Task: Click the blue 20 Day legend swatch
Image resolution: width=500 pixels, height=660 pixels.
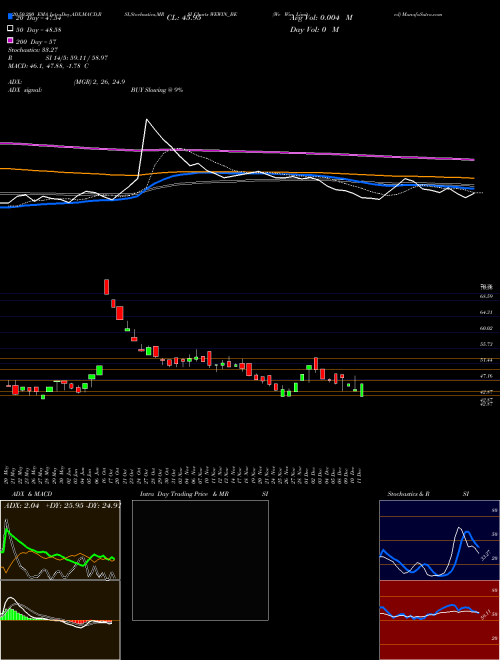Action: click(x=11, y=17)
